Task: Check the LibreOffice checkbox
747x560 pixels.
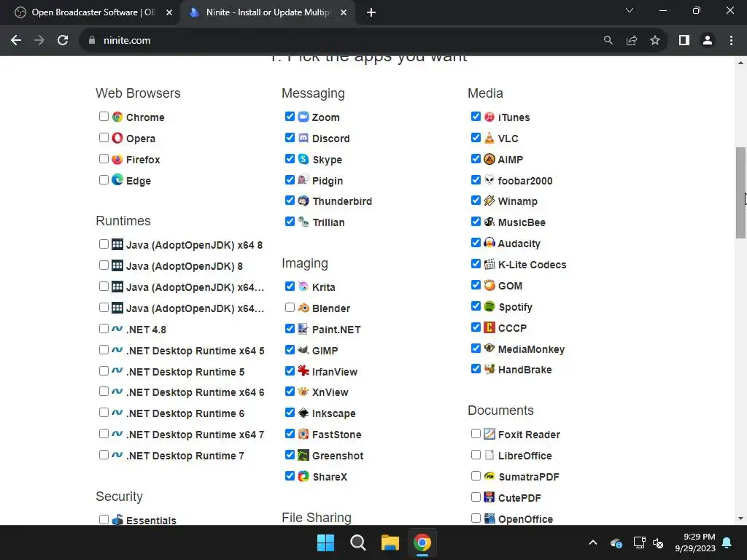Action: pos(476,455)
